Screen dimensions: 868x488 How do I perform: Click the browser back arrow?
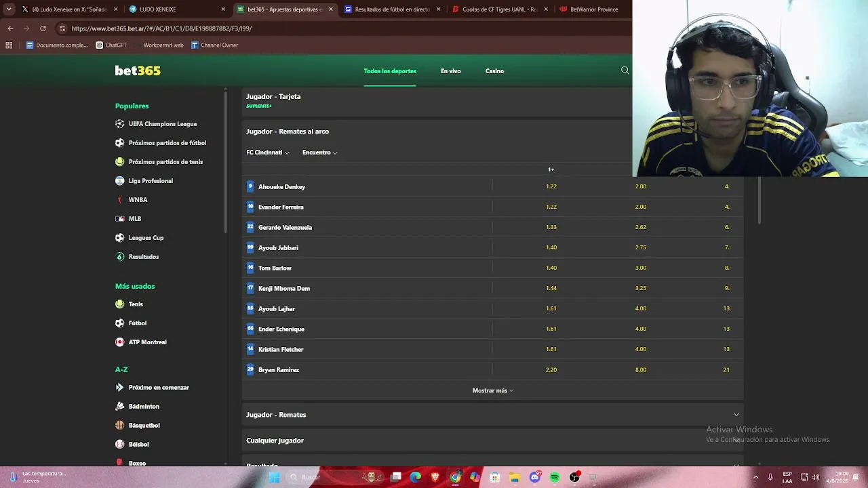tap(10, 28)
